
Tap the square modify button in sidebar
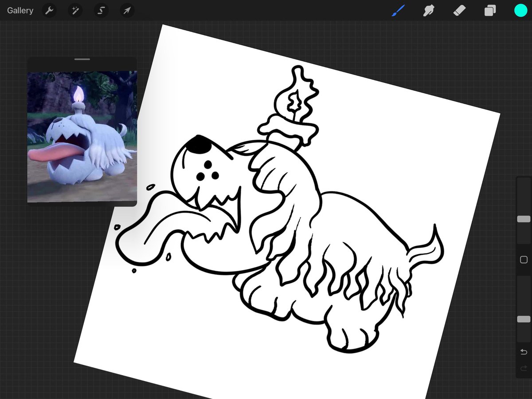pos(524,260)
